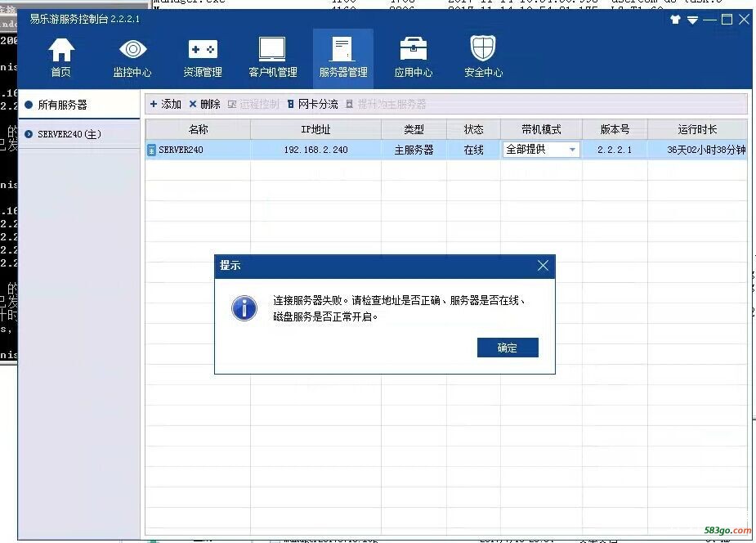Minimize the 易乐游服务控制台 window
The height and width of the screenshot is (543, 756).
pos(709,20)
